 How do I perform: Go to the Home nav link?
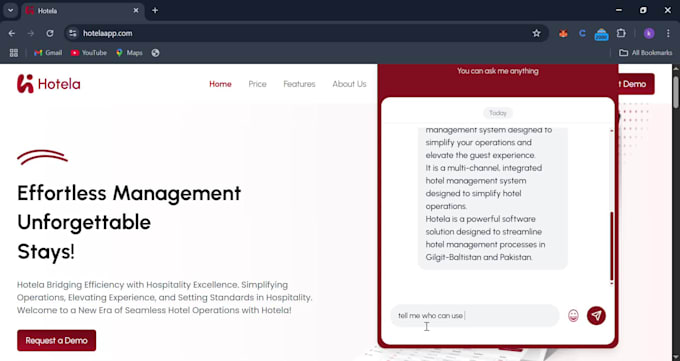point(220,84)
